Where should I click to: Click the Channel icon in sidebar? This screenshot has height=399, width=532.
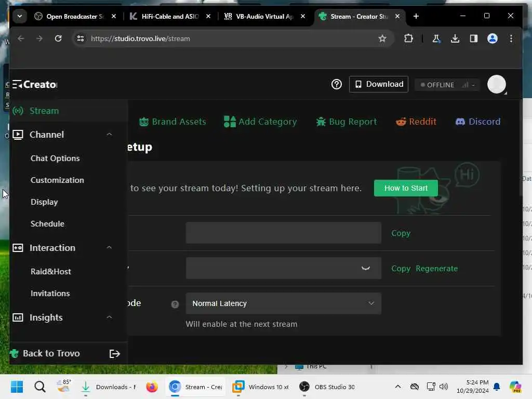pyautogui.click(x=18, y=135)
